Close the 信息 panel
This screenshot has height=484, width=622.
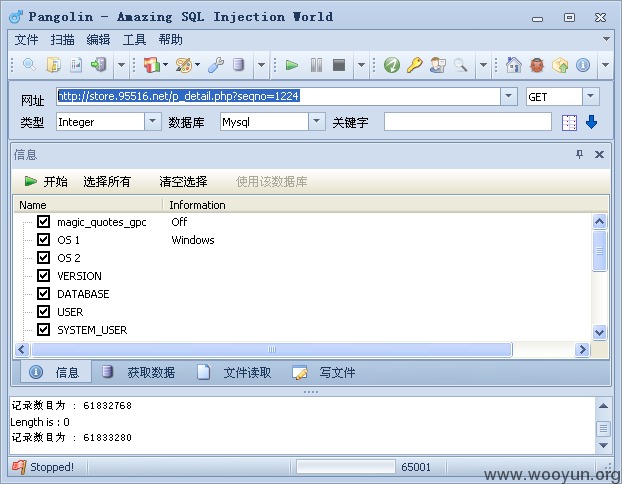click(599, 154)
